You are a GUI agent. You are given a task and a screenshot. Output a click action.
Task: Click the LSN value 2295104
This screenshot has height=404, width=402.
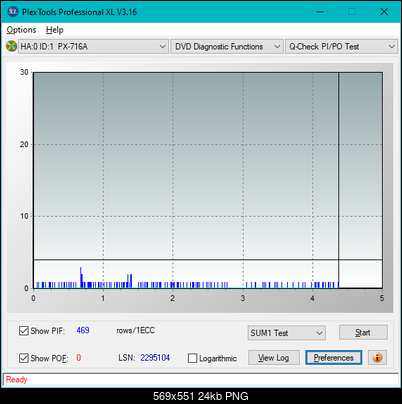155,358
